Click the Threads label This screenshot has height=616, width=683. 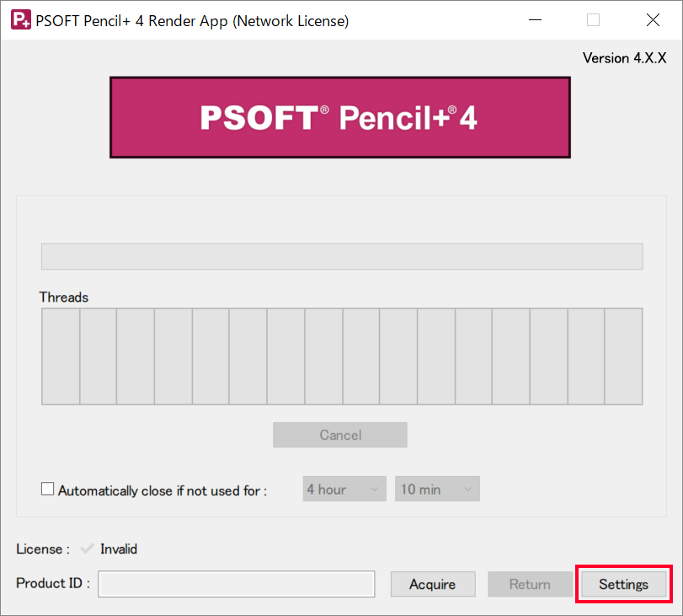[x=64, y=297]
